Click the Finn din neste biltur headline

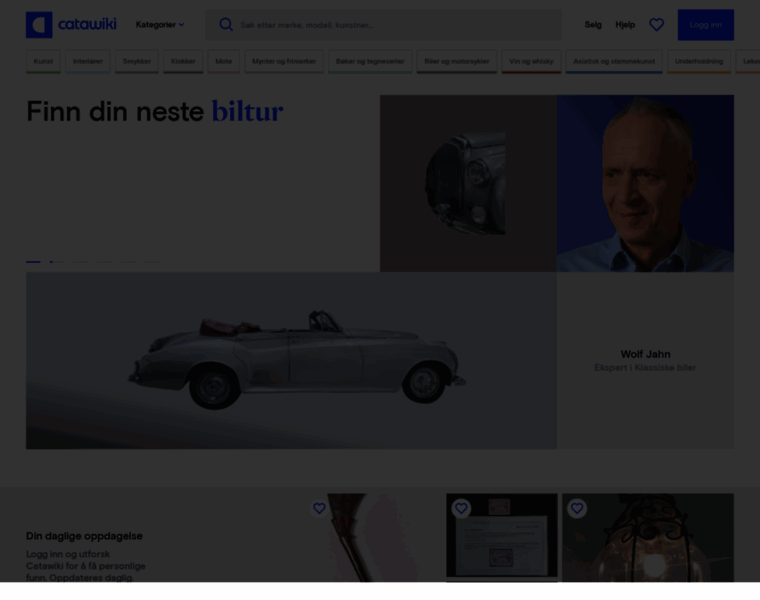(155, 111)
